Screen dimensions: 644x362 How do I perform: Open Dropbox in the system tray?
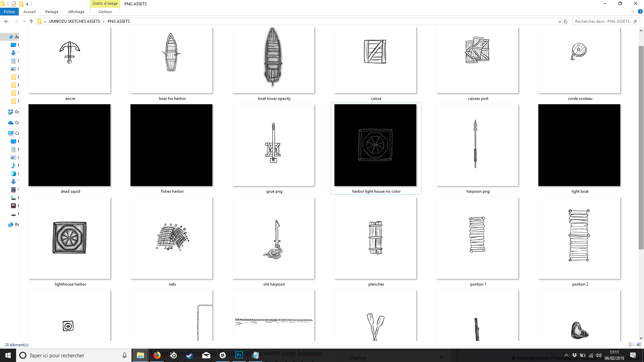[x=575, y=355]
